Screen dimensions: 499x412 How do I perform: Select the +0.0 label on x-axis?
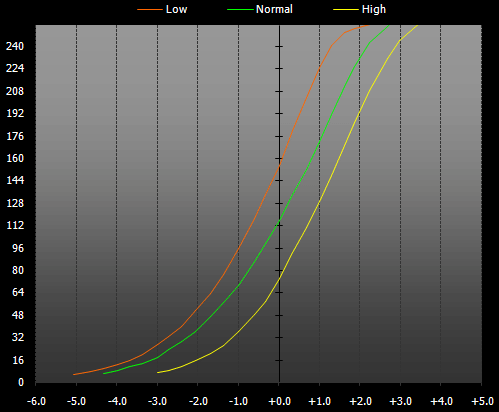pos(279,401)
